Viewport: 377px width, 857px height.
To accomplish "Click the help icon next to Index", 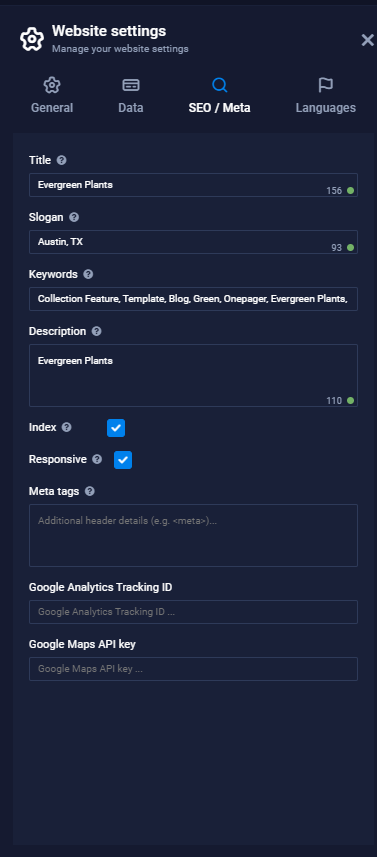I will [67, 427].
